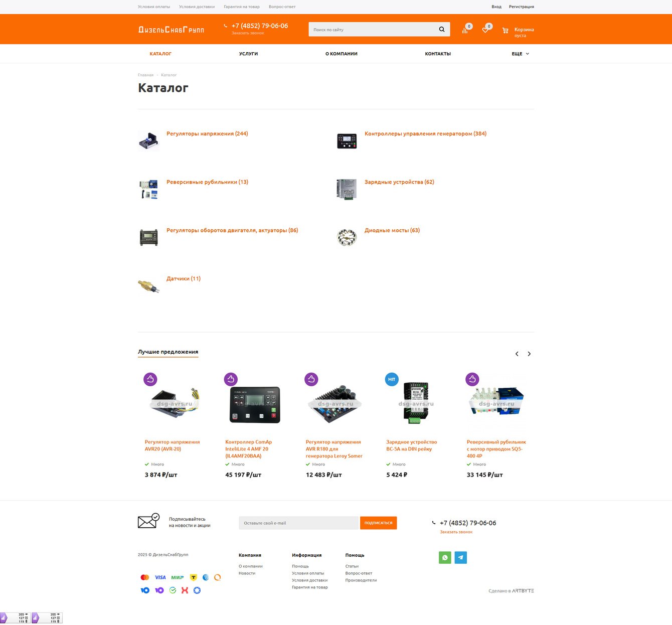
Task: Open the shopping cart icon
Action: 505,31
